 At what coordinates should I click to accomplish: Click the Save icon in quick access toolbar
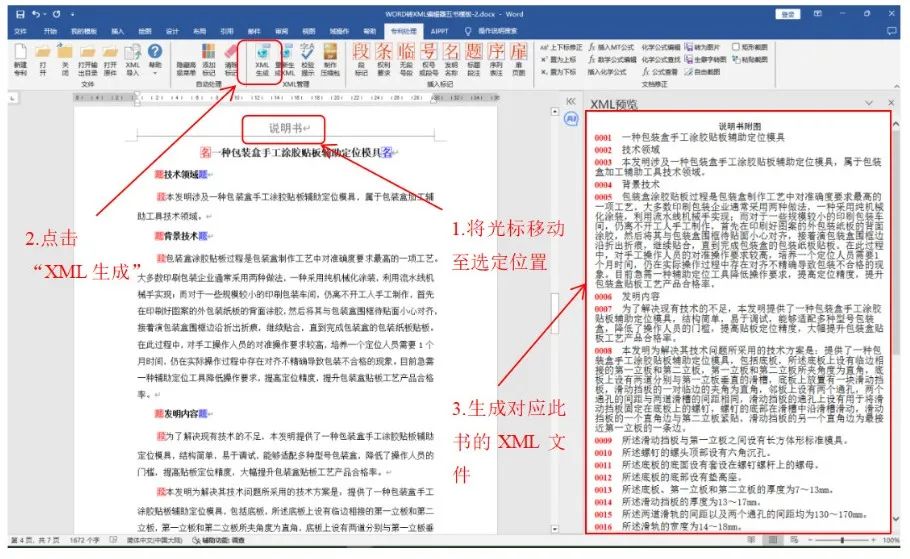(20, 14)
